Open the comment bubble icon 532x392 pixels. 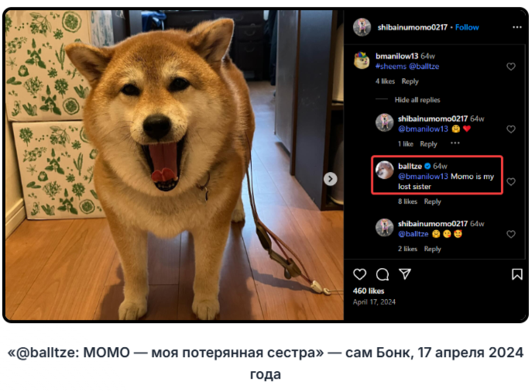383,274
